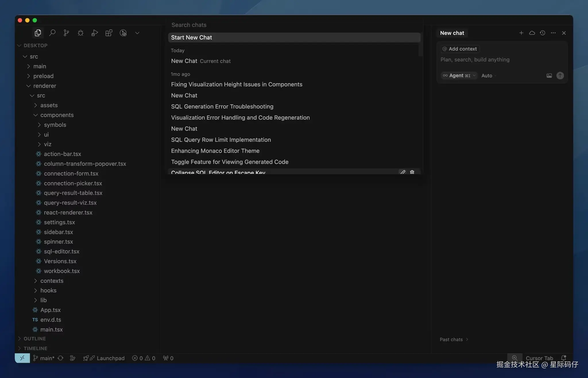This screenshot has width=588, height=378.
Task: Open the Search view icon
Action: [x=52, y=33]
